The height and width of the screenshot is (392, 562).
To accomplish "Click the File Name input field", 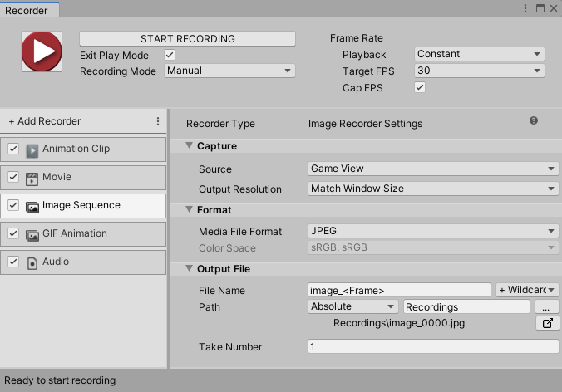I will [x=399, y=290].
